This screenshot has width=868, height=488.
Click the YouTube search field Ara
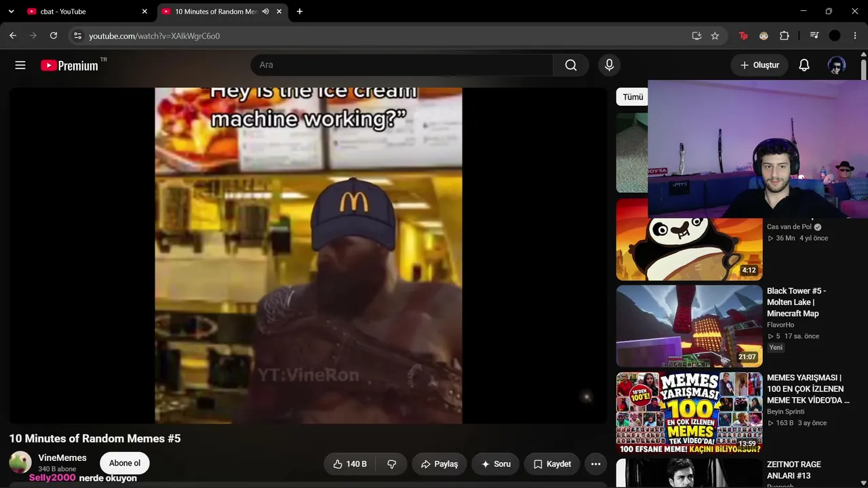401,65
